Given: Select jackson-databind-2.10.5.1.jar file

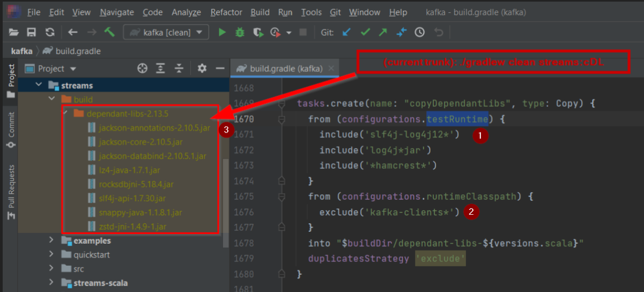Looking at the screenshot, I should point(147,156).
